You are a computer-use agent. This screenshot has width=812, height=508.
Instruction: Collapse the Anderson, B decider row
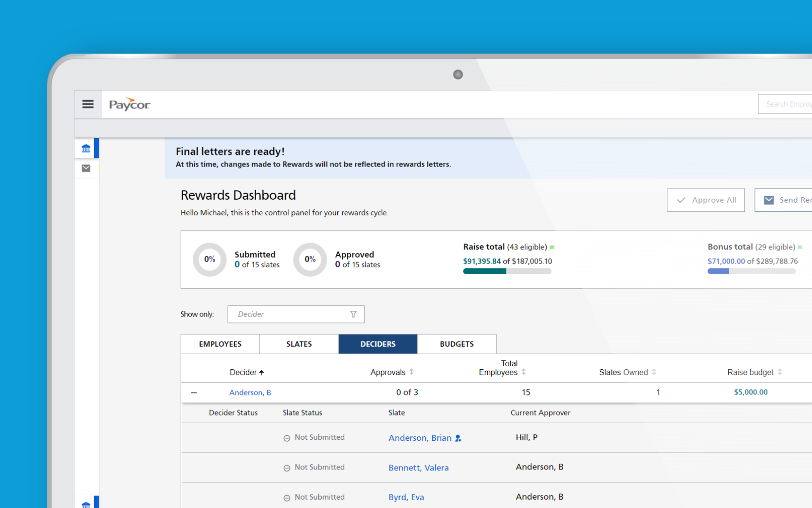194,392
